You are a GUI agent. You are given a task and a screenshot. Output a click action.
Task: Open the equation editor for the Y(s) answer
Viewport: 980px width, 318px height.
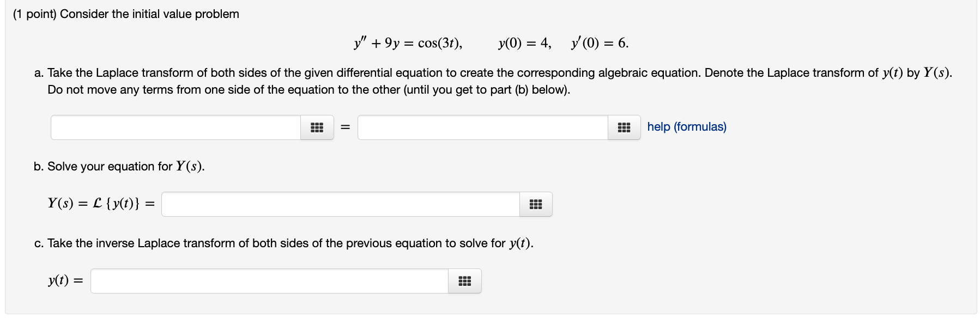pyautogui.click(x=535, y=204)
